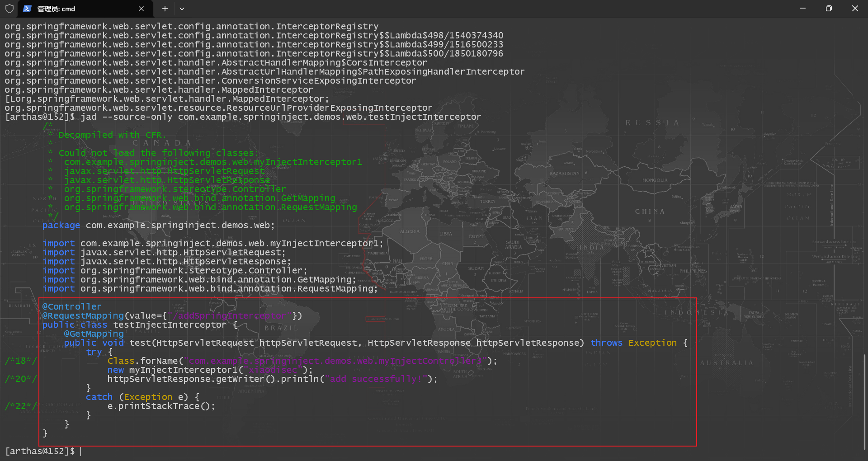Click import org.springframework.stereotype.Controller line
This screenshot has width=868, height=461.
click(175, 271)
